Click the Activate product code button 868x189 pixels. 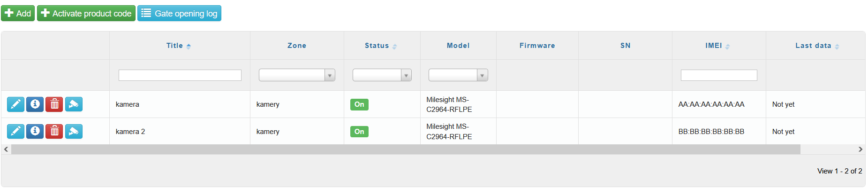[86, 13]
